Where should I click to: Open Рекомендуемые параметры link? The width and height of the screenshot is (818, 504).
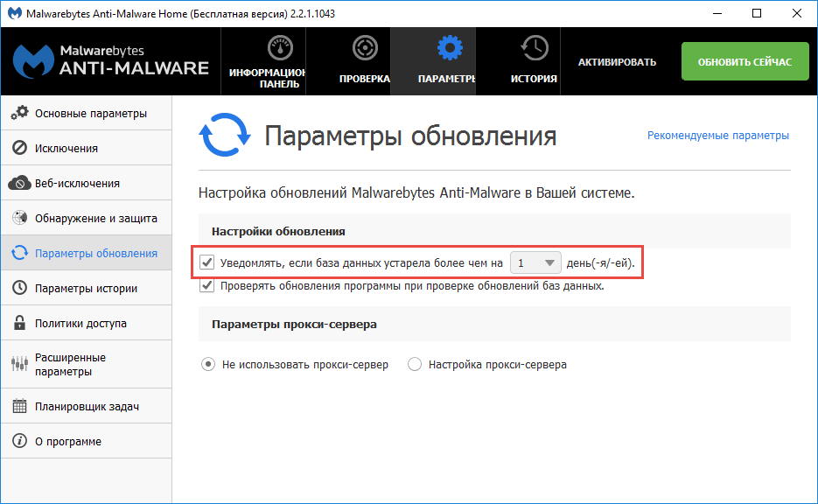click(717, 136)
